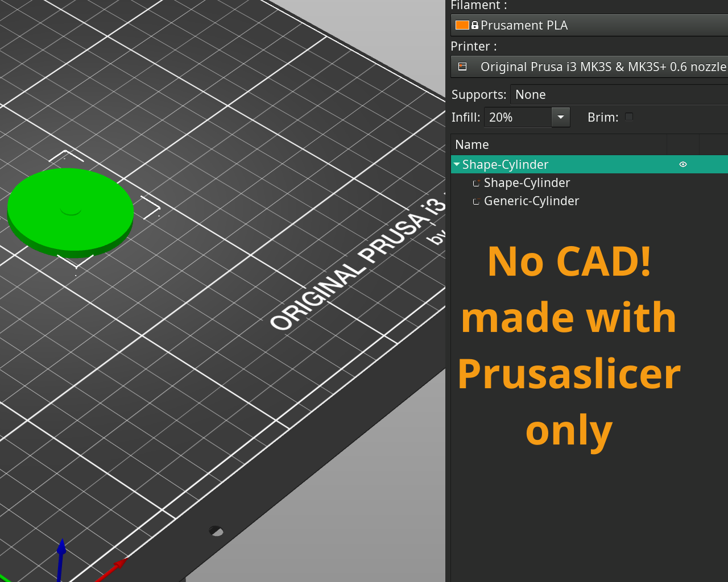
Task: Click the "Brim:" label
Action: [603, 117]
